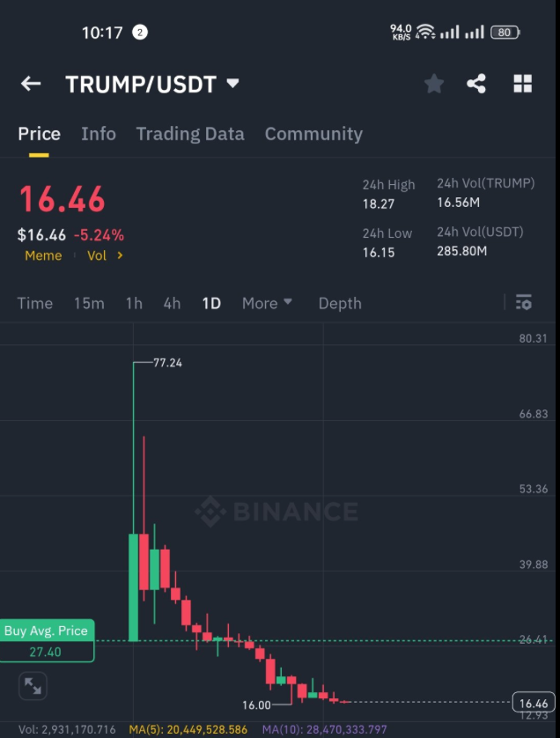Expand chart to fullscreen icon
The image size is (560, 738).
pyautogui.click(x=33, y=686)
